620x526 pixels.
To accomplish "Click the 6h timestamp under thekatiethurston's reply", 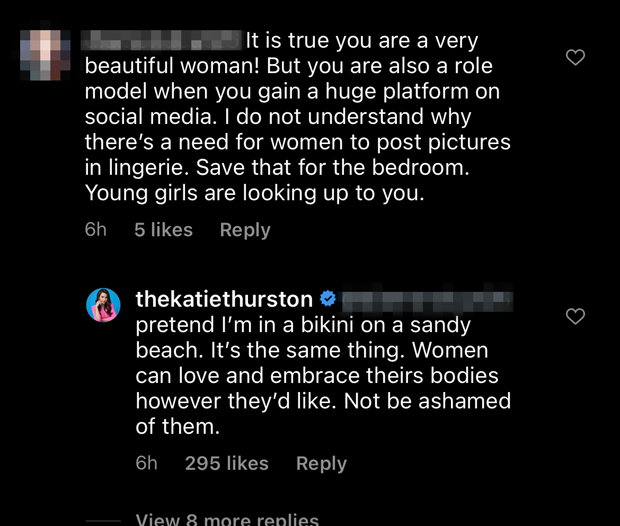I will pos(147,463).
